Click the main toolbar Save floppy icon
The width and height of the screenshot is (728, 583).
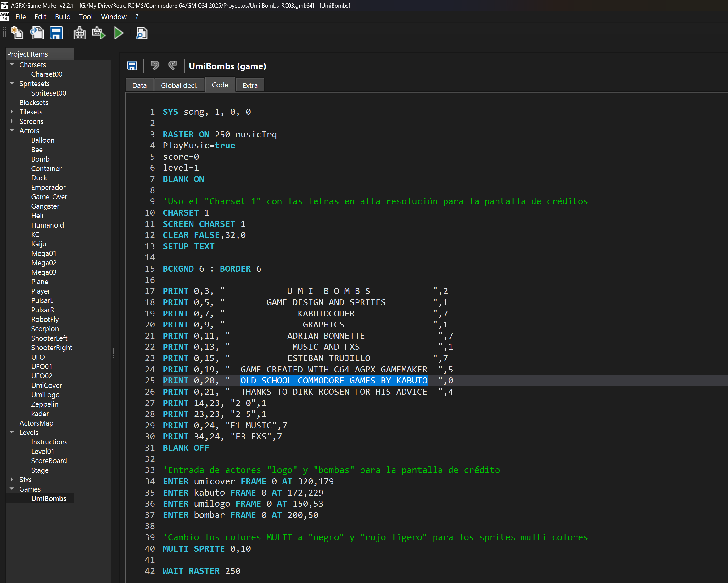coord(56,33)
